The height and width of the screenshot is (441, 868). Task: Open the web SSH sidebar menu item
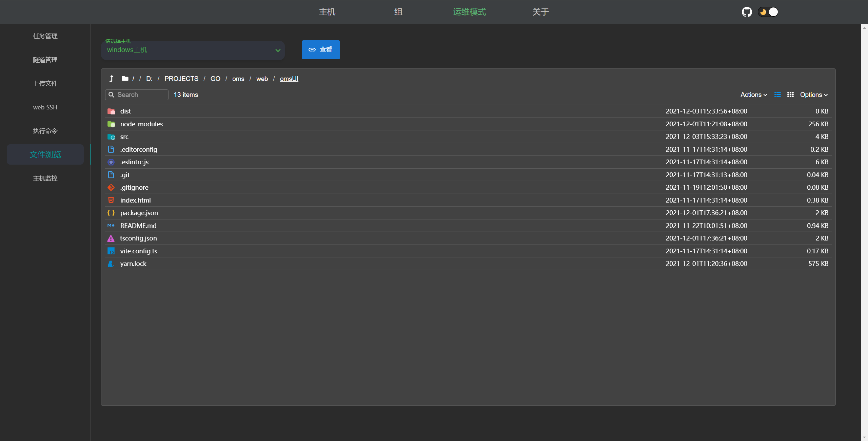[x=45, y=107]
